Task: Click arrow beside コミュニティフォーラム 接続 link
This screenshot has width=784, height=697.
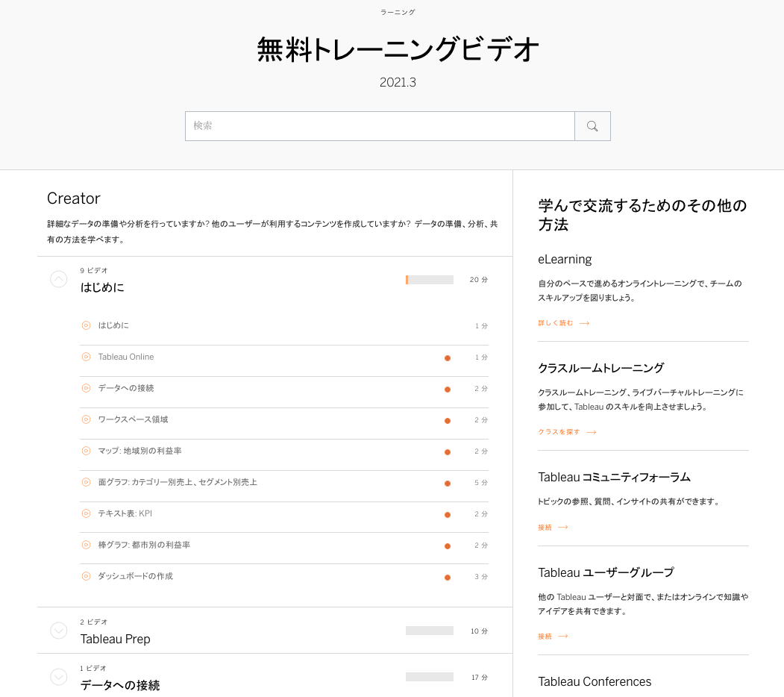Action: pos(563,528)
